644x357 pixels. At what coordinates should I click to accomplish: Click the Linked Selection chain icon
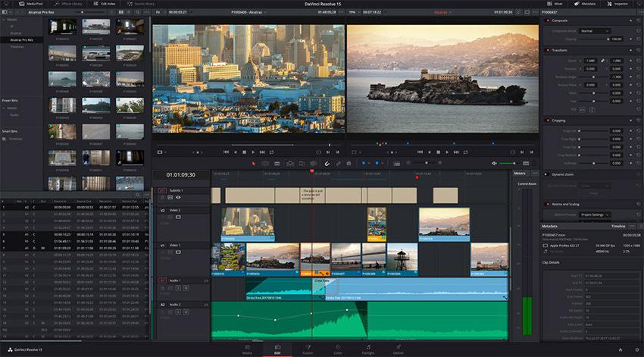(x=338, y=163)
